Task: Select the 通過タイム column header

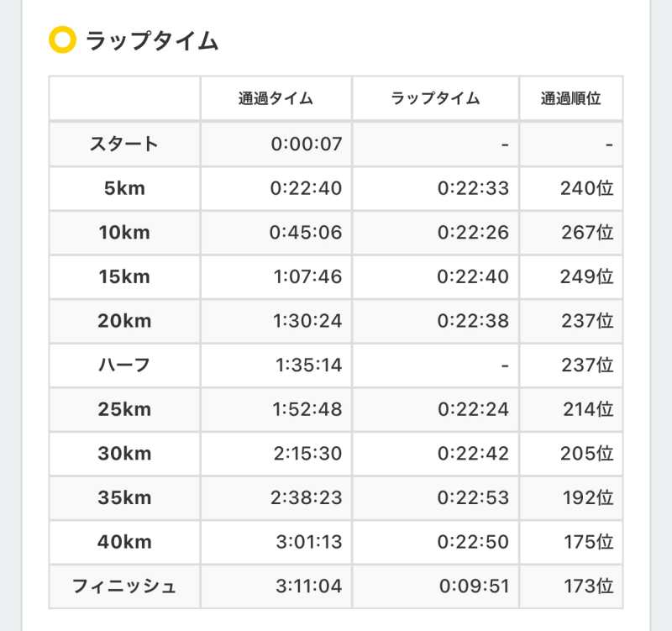Action: 276,98
